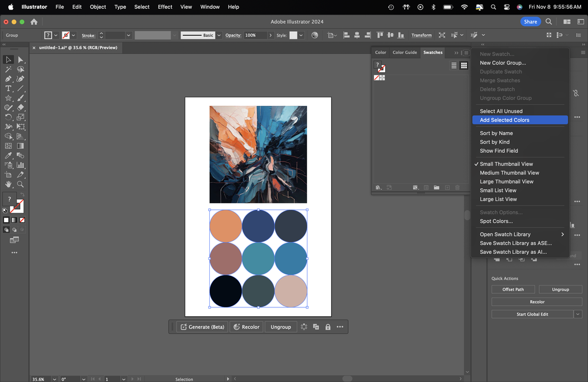The image size is (588, 382).
Task: Switch swatches to thumbnail grid view
Action: pos(464,66)
